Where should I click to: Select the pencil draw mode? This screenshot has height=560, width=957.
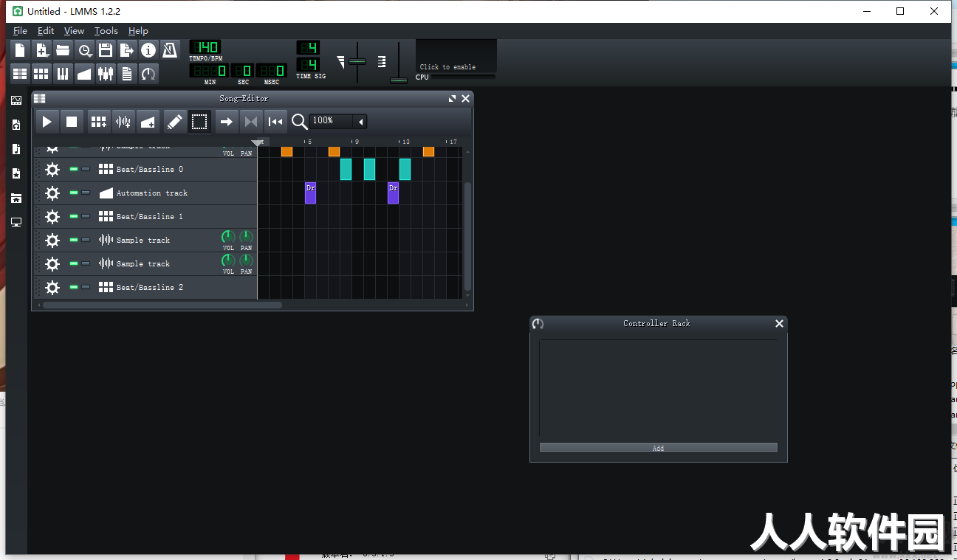pos(175,122)
